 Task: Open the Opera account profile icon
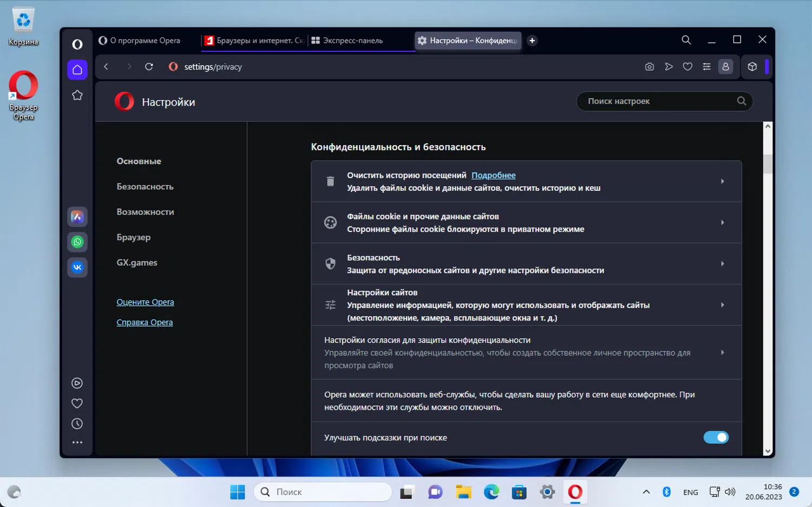725,67
